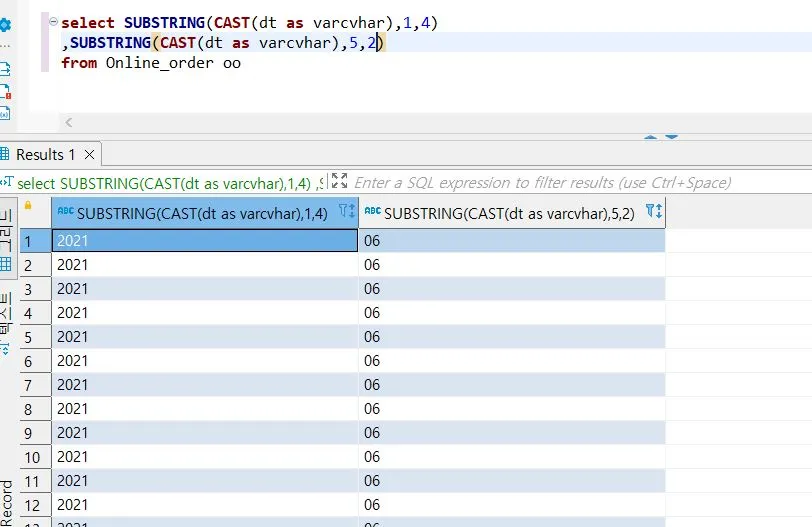Click the script icon with red marker
Screen dimensions: 812x527
point(5,92)
